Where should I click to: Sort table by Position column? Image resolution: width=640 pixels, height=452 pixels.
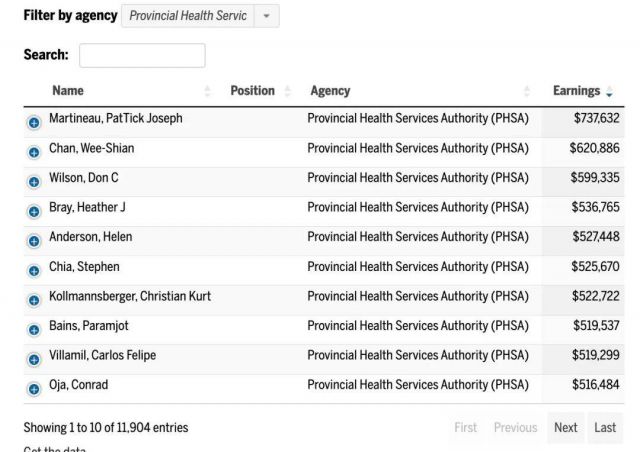point(261,91)
